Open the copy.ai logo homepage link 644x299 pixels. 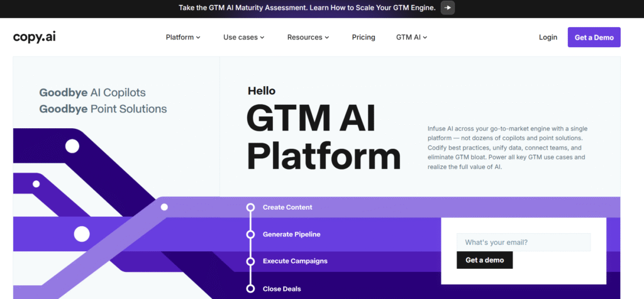(34, 37)
